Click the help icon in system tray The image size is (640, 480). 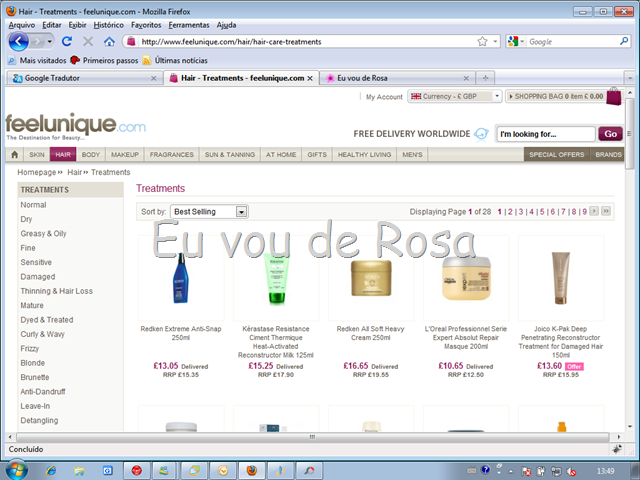point(485,470)
